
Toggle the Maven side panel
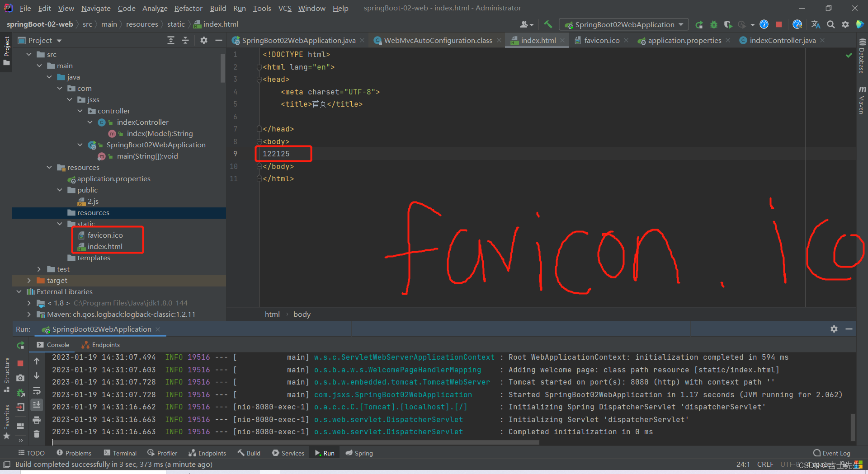[x=862, y=100]
